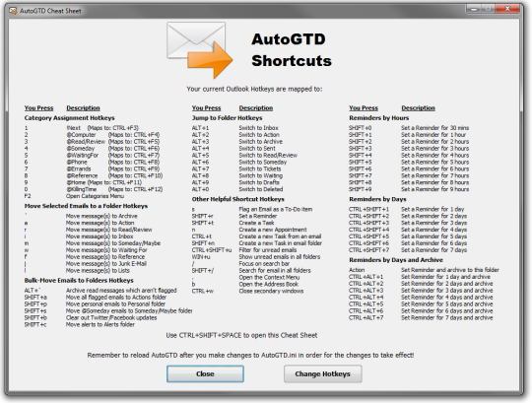
Task: Click '@Computer' category row
Action: (92, 135)
